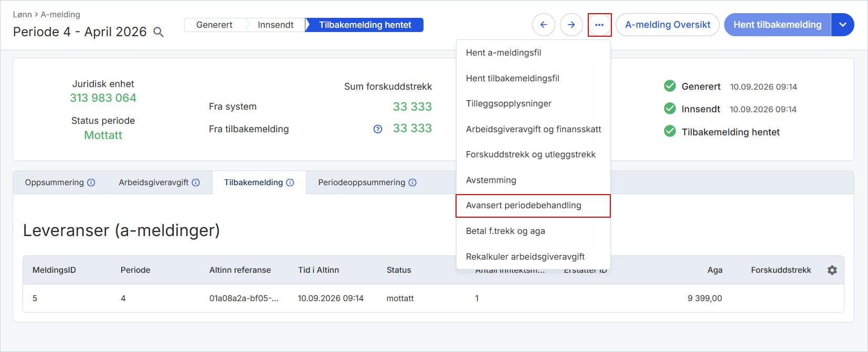Open the period search magnifier icon
Screen dimensions: 868x352
click(158, 33)
